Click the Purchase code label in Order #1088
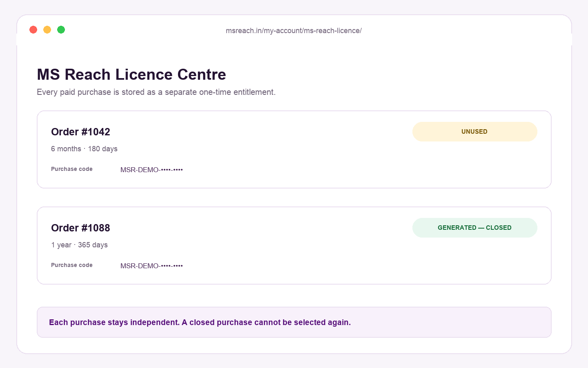This screenshot has height=368, width=588. [x=72, y=265]
